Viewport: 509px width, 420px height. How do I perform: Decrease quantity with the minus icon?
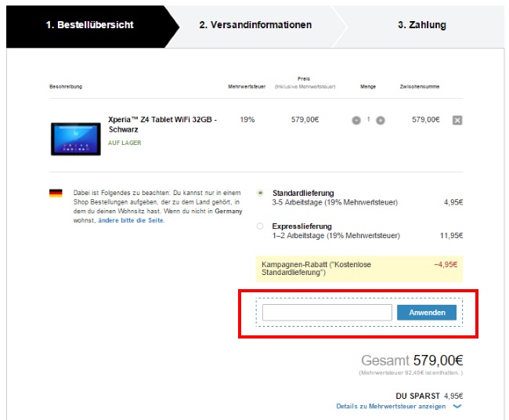click(x=356, y=121)
